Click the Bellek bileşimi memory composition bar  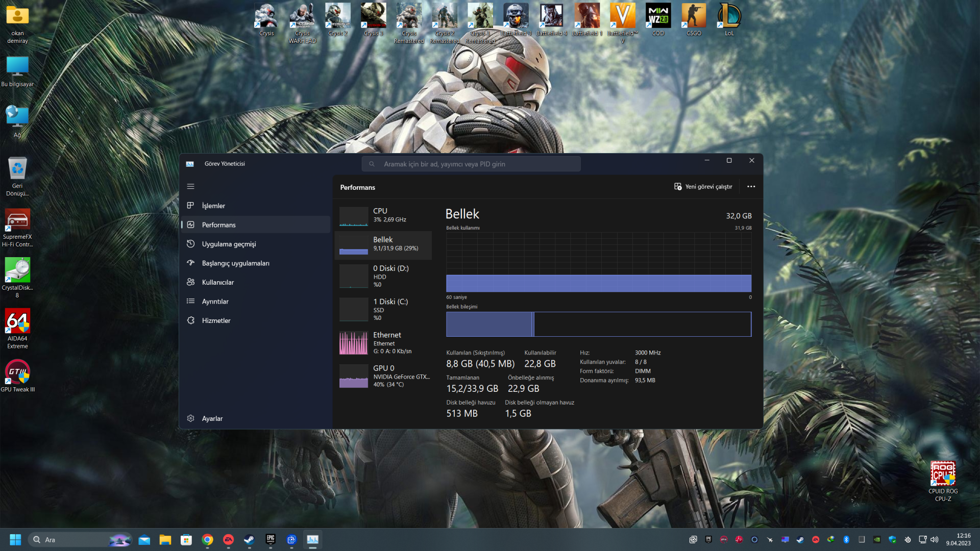pyautogui.click(x=598, y=324)
